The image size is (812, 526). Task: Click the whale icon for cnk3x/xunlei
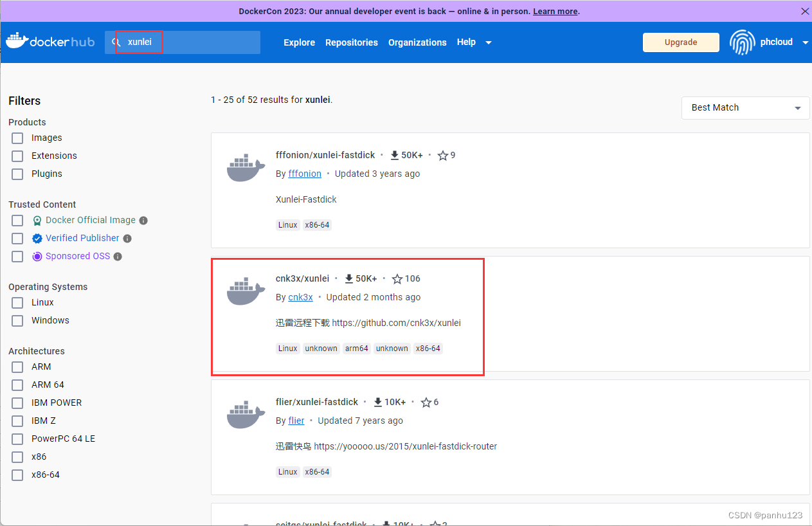pos(246,291)
